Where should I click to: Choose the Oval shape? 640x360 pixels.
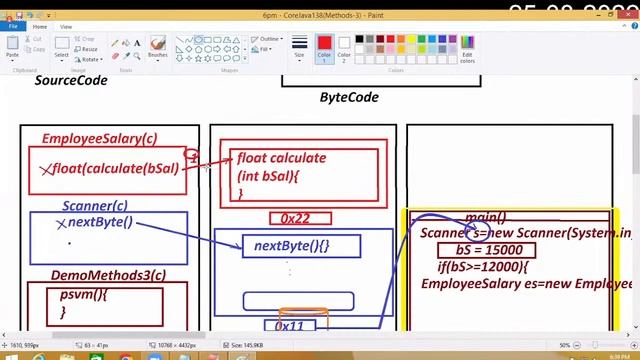tap(198, 40)
